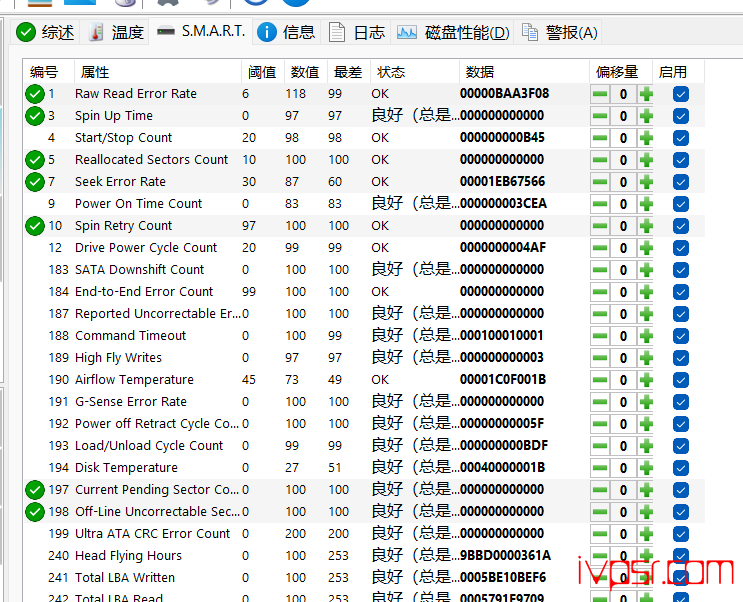Switch to the 日志 tab
Screen dimensions: 743x602
click(x=357, y=32)
